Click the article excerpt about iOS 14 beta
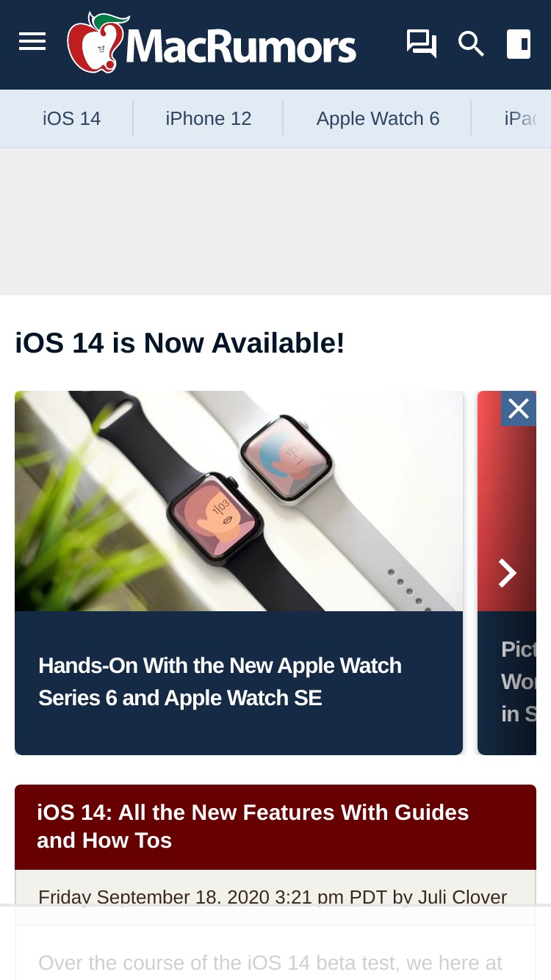This screenshot has width=551, height=980. pyautogui.click(x=270, y=962)
